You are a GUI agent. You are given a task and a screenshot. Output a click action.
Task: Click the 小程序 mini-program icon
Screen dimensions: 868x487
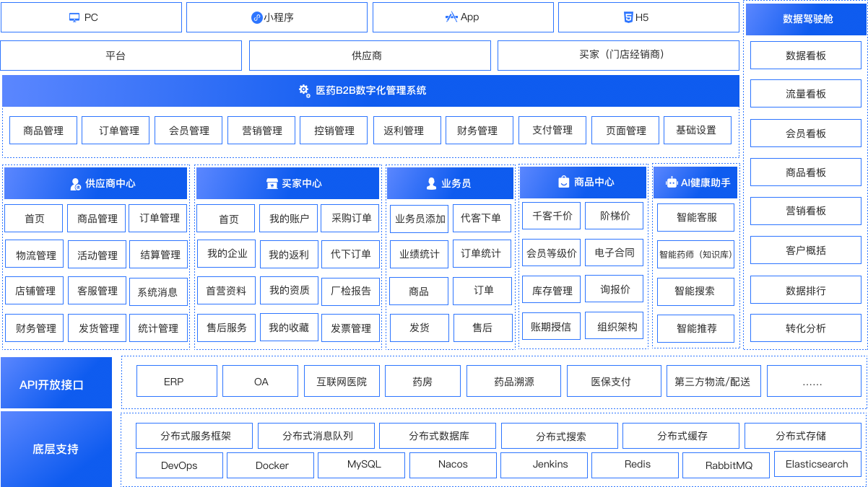pos(256,17)
